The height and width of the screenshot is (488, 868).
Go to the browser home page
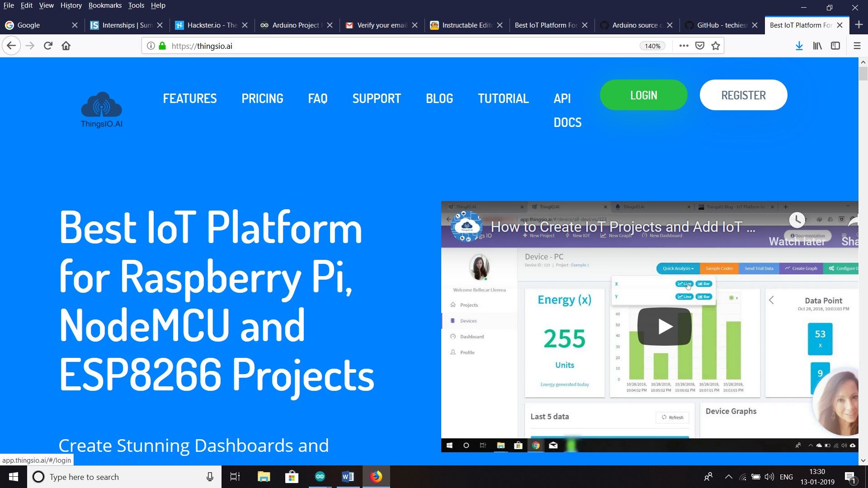66,45
